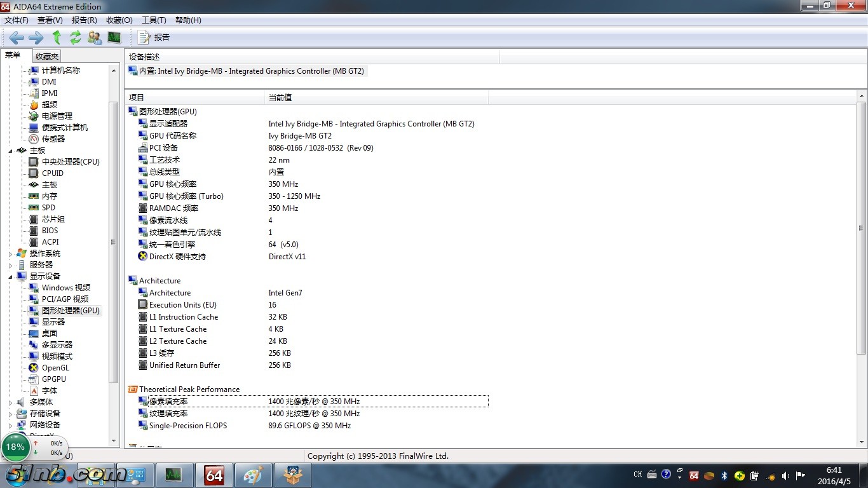
Task: Click the Forward arrow in toolbar
Action: click(x=36, y=37)
